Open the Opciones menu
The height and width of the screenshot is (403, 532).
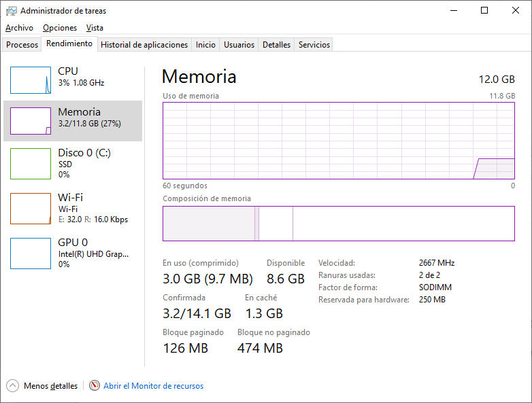pyautogui.click(x=60, y=28)
